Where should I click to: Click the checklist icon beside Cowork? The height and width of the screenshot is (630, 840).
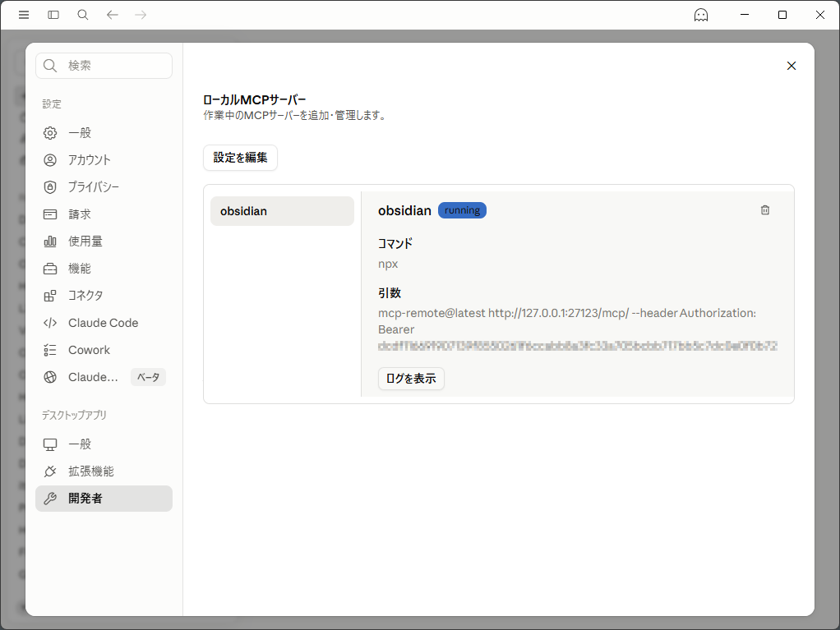coord(50,350)
